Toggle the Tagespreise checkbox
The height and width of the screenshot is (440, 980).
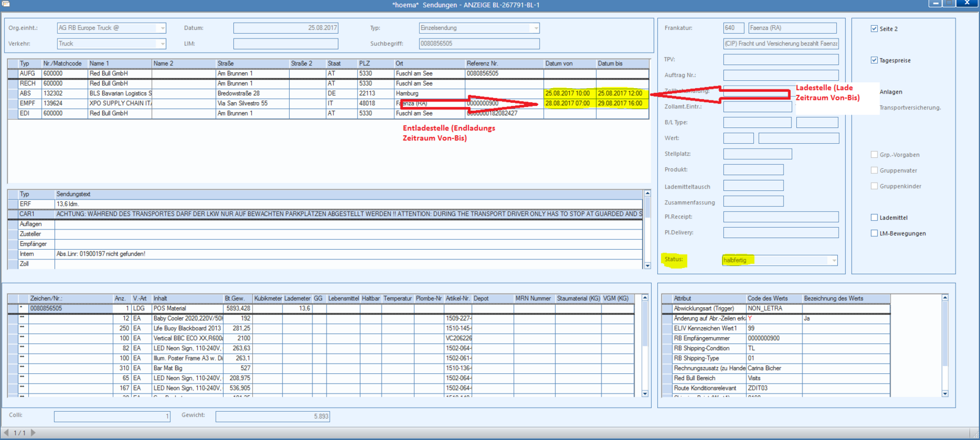tap(874, 60)
